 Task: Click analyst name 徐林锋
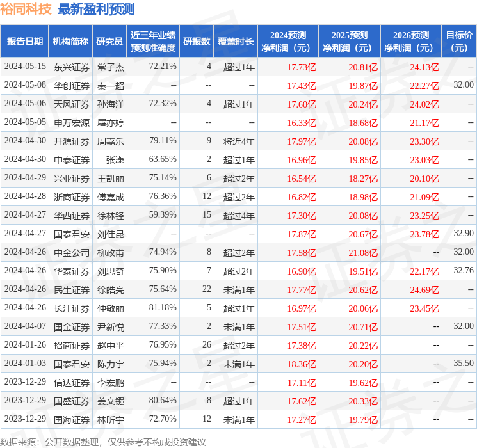(111, 216)
